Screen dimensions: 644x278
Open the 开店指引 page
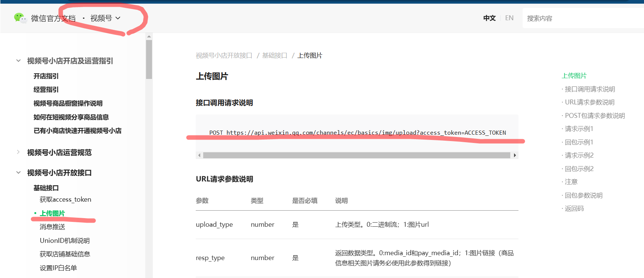click(46, 76)
